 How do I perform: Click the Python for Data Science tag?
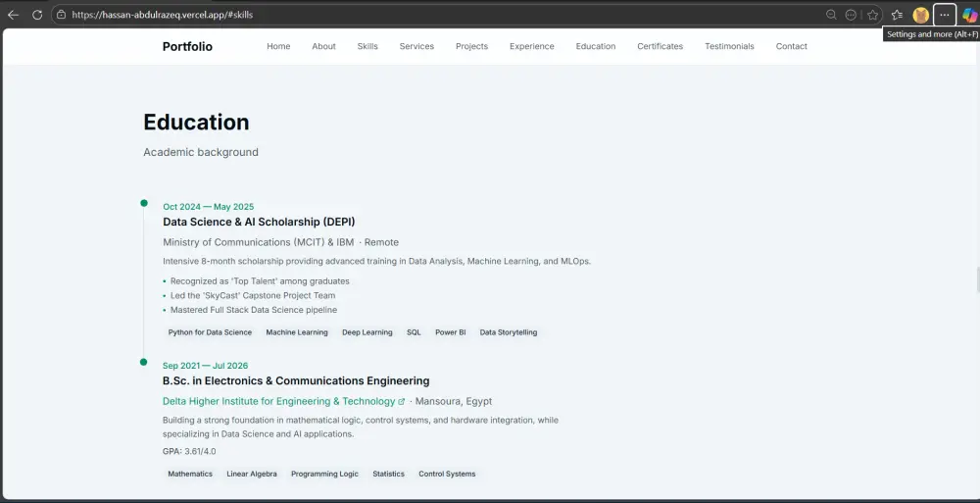coord(210,332)
